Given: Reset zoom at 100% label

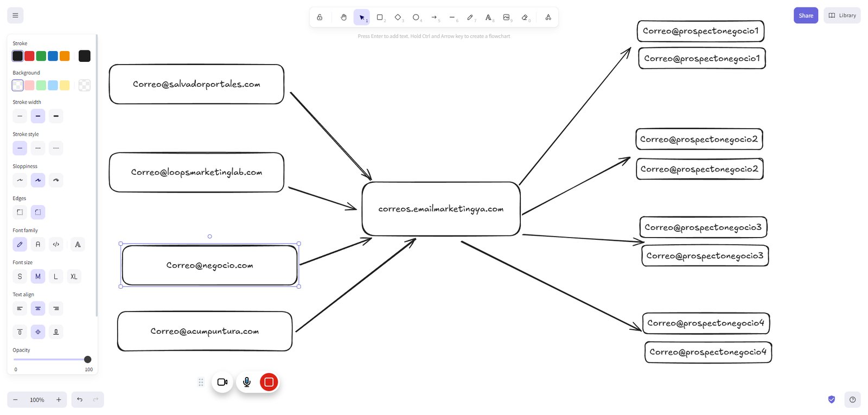Looking at the screenshot, I should tap(37, 400).
